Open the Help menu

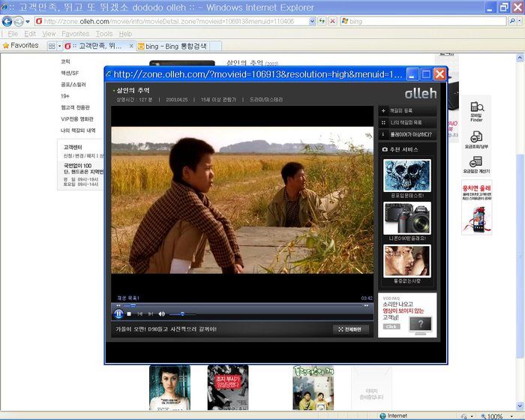click(x=125, y=34)
